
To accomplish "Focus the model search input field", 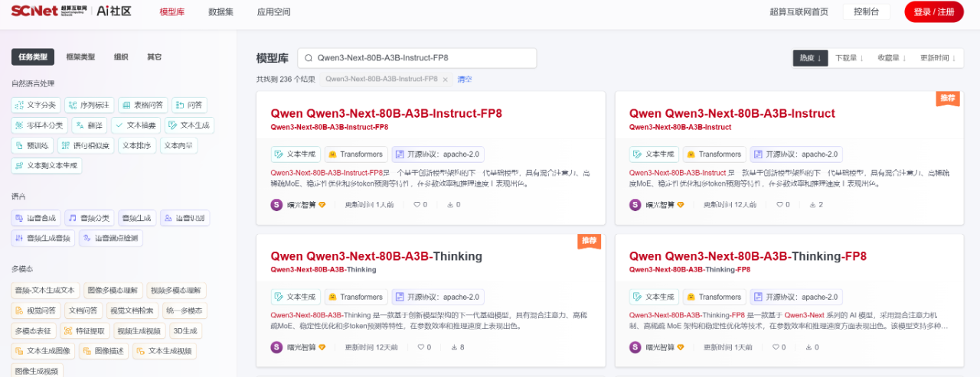I will 417,58.
